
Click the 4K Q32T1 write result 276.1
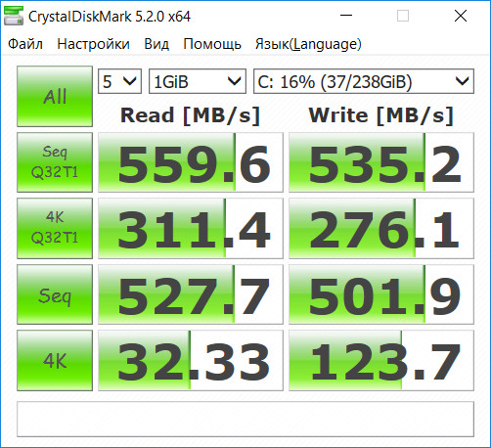381,228
